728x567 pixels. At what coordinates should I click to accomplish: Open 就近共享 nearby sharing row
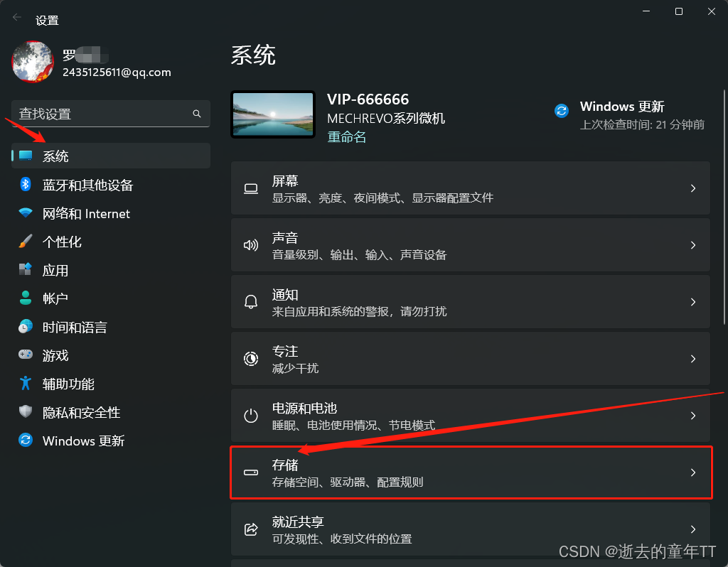(x=471, y=529)
